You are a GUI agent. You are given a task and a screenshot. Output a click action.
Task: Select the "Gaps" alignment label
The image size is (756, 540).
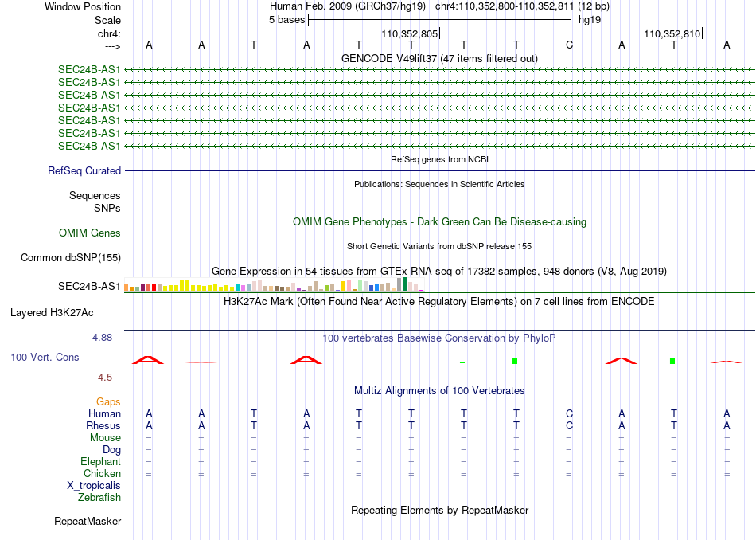pyautogui.click(x=108, y=401)
